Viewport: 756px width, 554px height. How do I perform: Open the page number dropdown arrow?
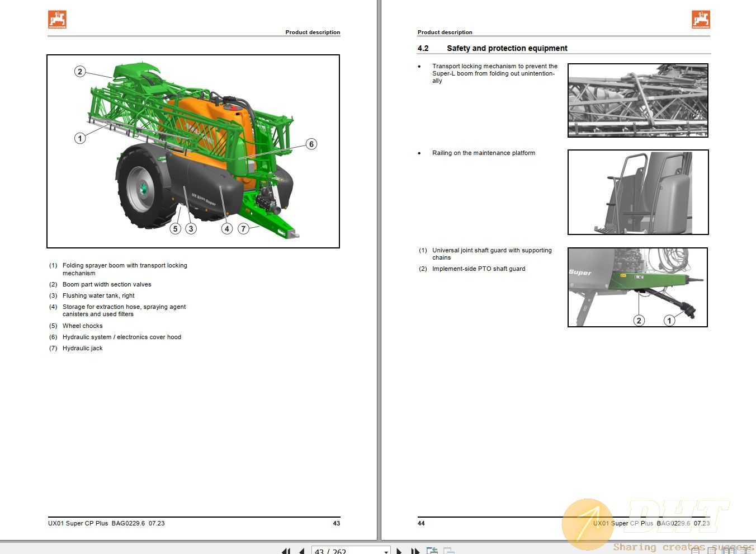[386, 551]
